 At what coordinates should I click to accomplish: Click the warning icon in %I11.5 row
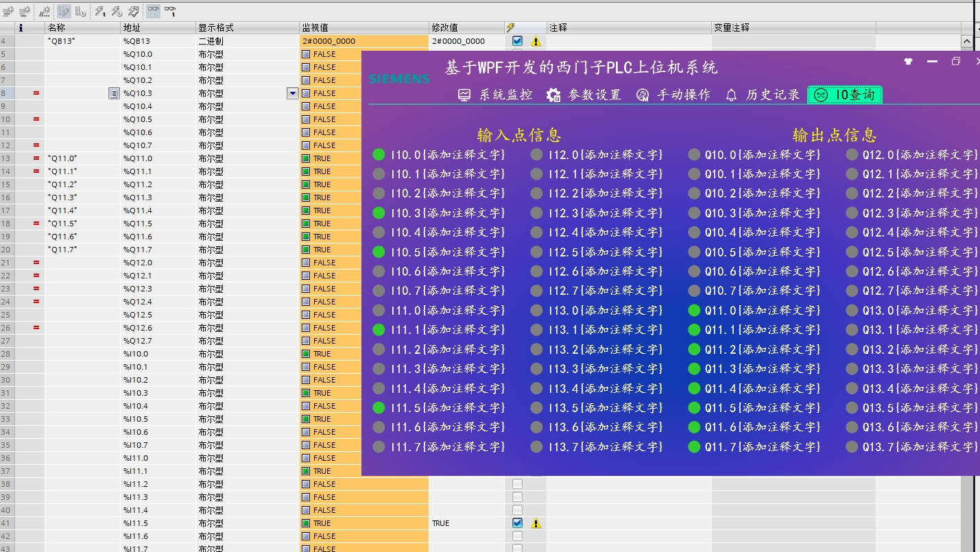pos(536,523)
